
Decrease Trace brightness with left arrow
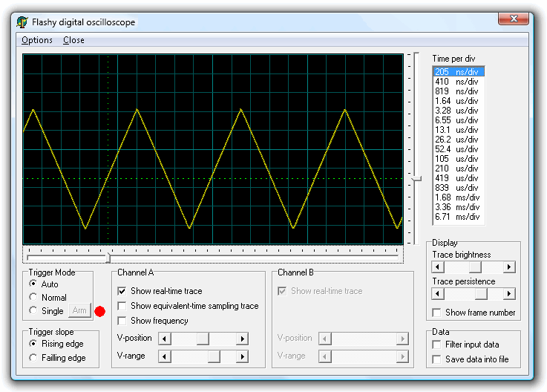tap(438, 267)
